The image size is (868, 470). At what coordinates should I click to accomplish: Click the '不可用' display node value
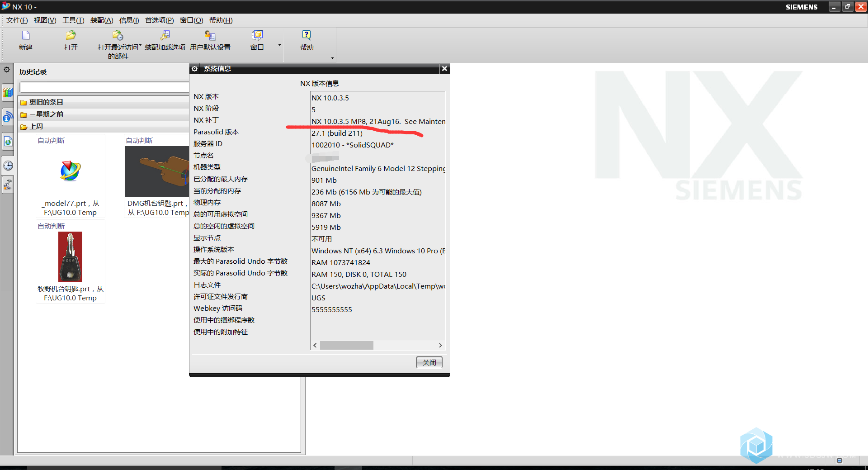[321, 239]
